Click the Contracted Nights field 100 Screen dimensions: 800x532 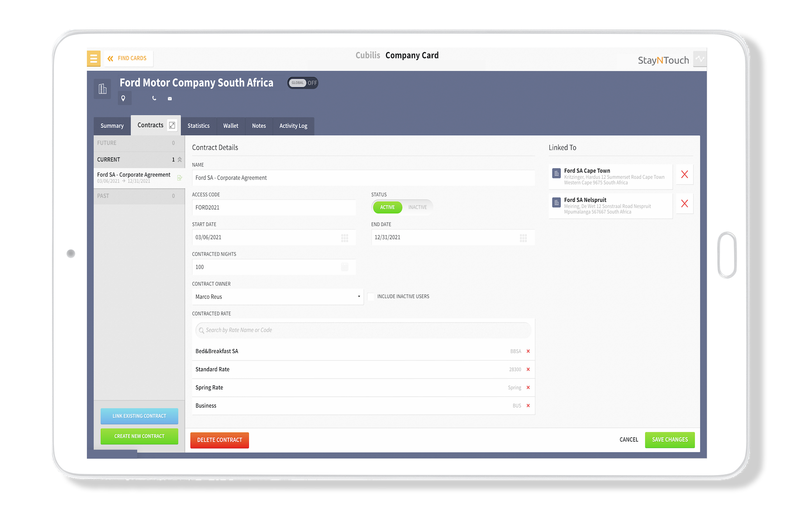click(274, 267)
